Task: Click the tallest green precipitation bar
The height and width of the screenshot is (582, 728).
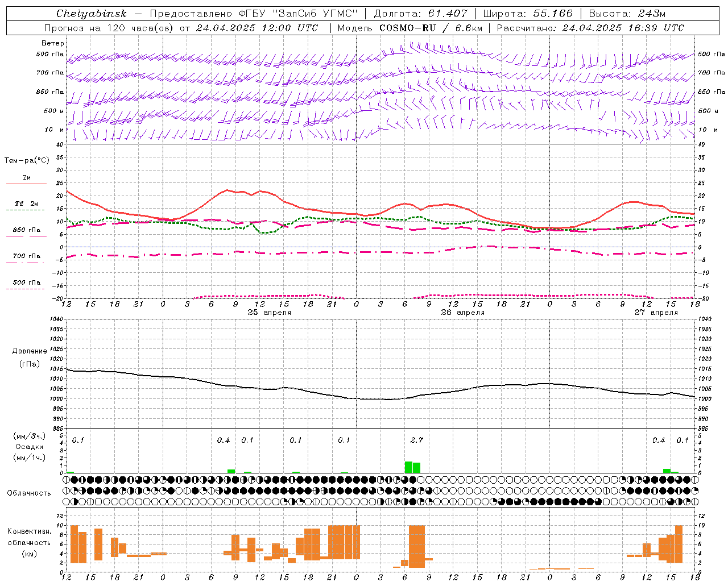Action: [408, 467]
